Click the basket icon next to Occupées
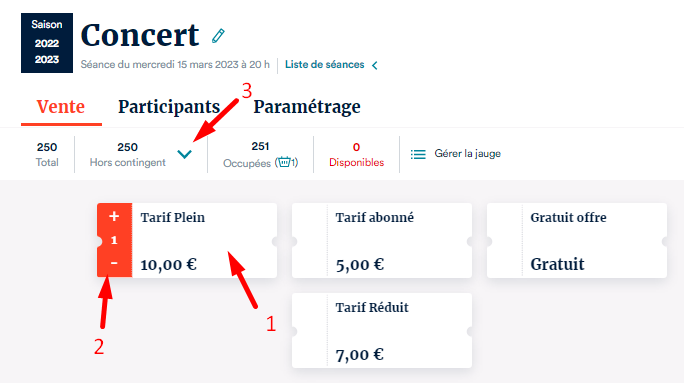This screenshot has height=383, width=684. coord(284,162)
